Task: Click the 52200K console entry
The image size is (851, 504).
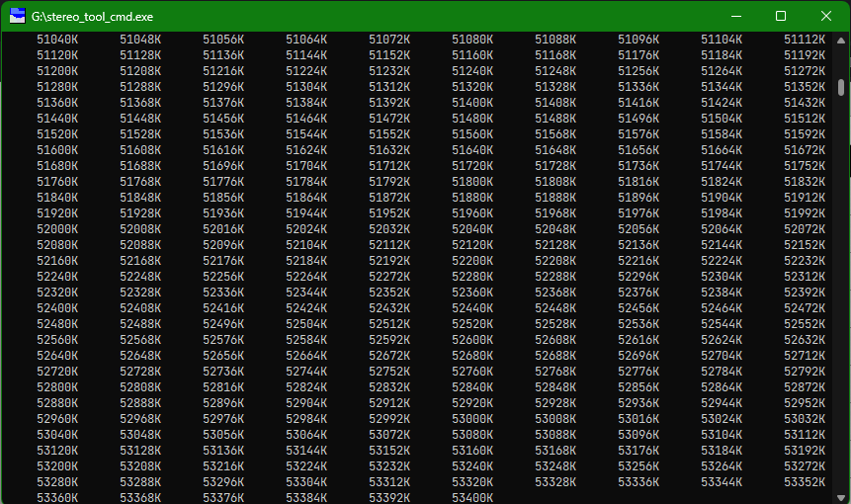Action: click(x=472, y=261)
